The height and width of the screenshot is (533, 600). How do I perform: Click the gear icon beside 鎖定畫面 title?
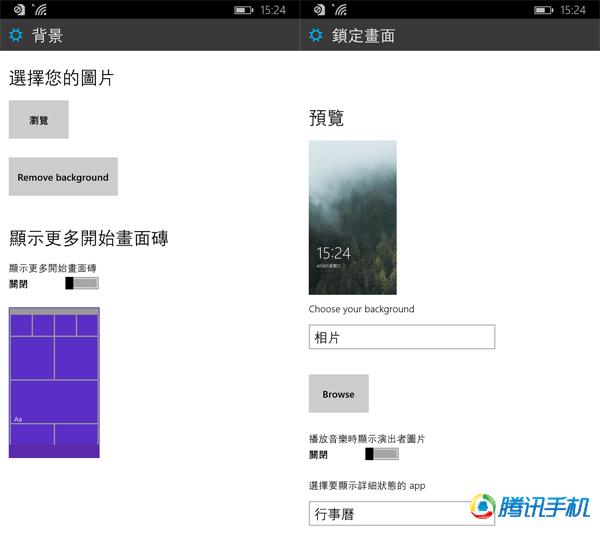point(316,36)
